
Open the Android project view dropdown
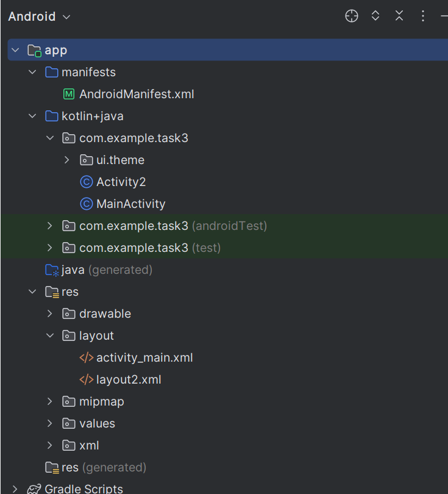(x=39, y=16)
